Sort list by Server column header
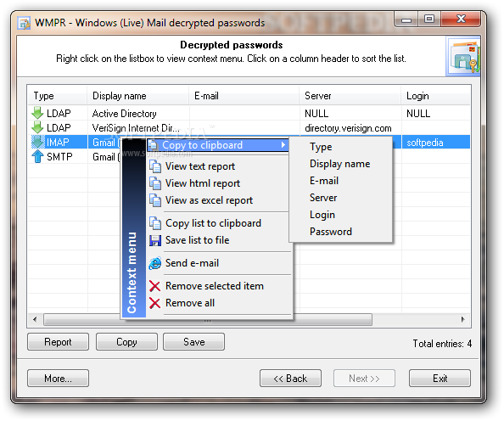Image resolution: width=504 pixels, height=421 pixels. coord(350,96)
